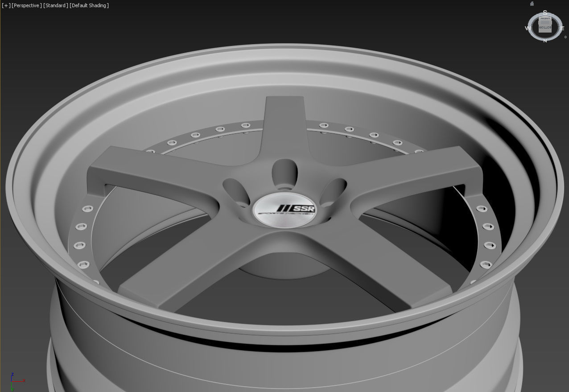Viewport: 569px width, 392px height.
Task: Click the small ViewCube context menu icon
Action: tap(565, 37)
